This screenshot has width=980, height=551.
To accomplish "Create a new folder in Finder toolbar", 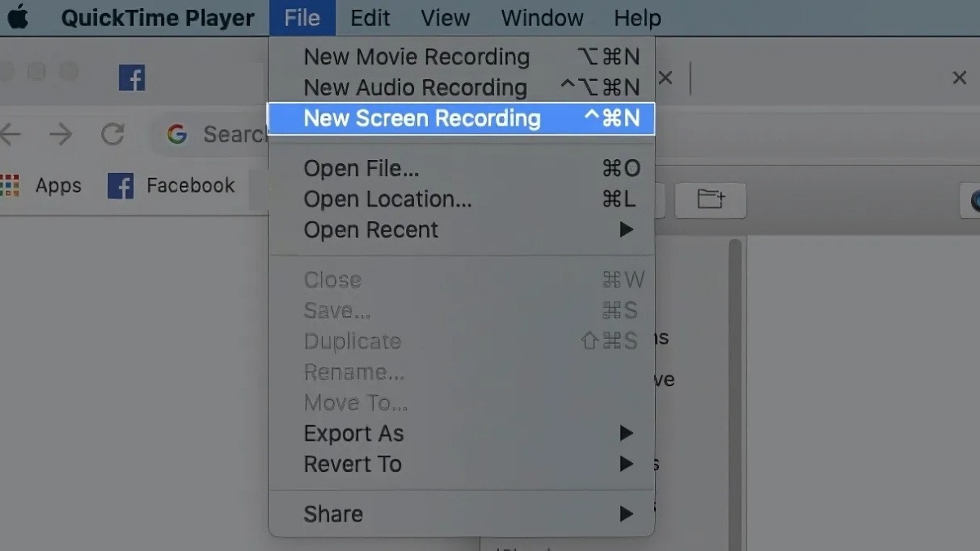I will [x=710, y=199].
